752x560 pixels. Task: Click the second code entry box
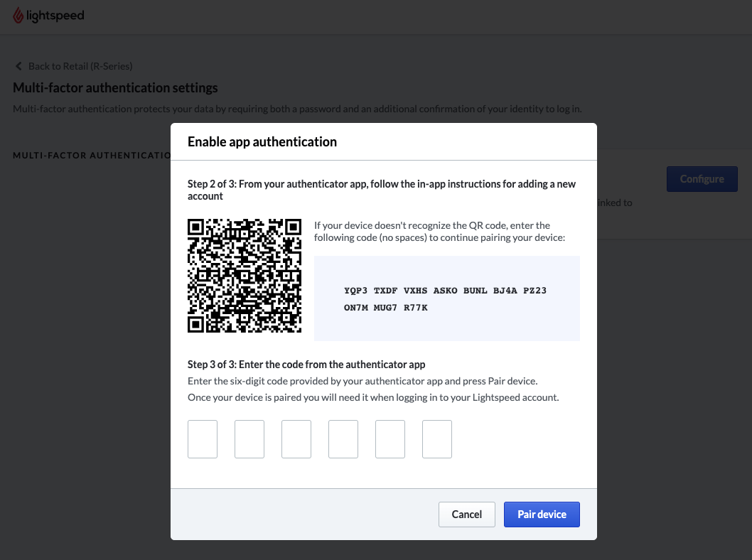tap(249, 438)
